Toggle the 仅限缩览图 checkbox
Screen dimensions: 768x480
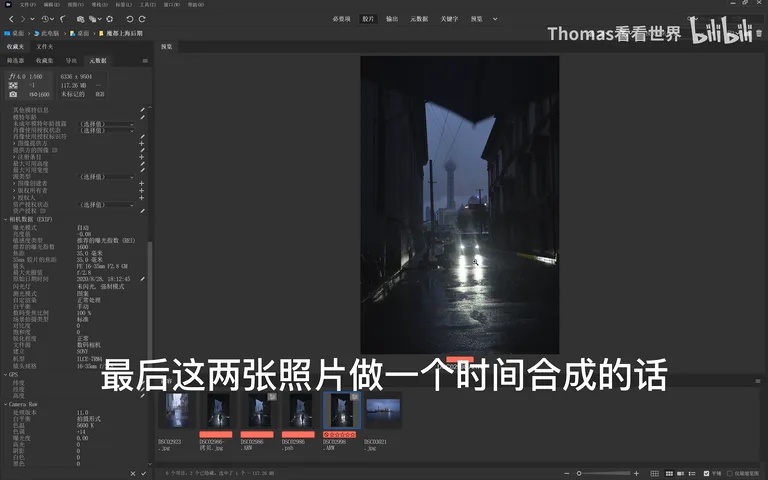(729, 474)
